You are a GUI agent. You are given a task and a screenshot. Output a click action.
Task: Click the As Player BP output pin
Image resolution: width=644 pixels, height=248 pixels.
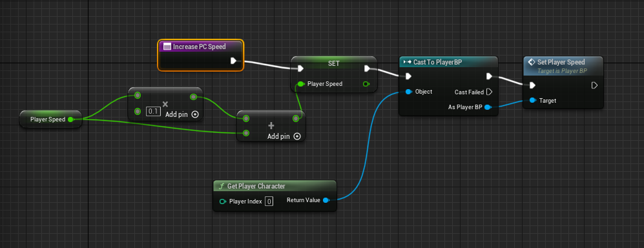point(488,107)
